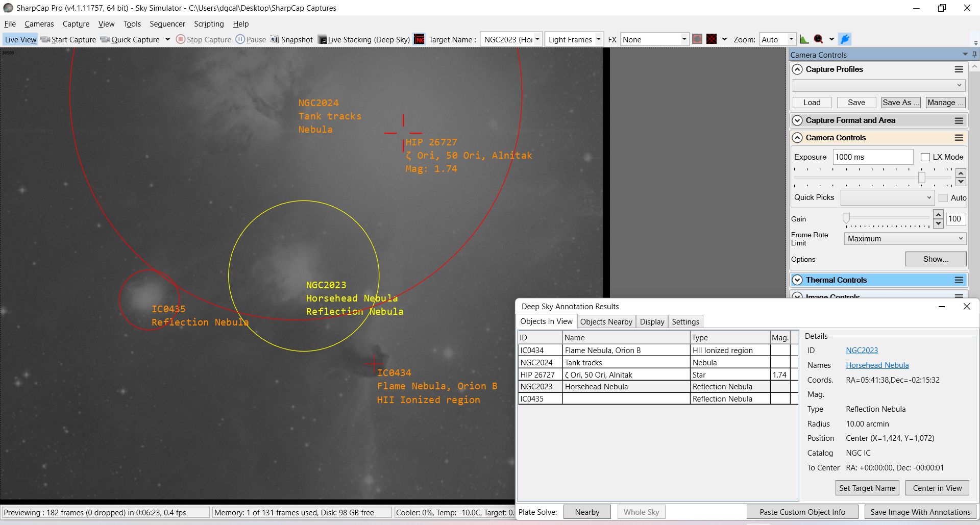
Task: Open the focus tool dropdown arrow
Action: tap(831, 39)
